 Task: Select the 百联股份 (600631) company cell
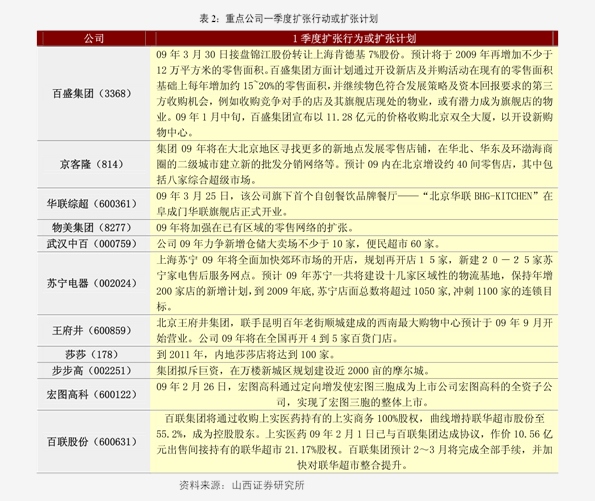91,442
